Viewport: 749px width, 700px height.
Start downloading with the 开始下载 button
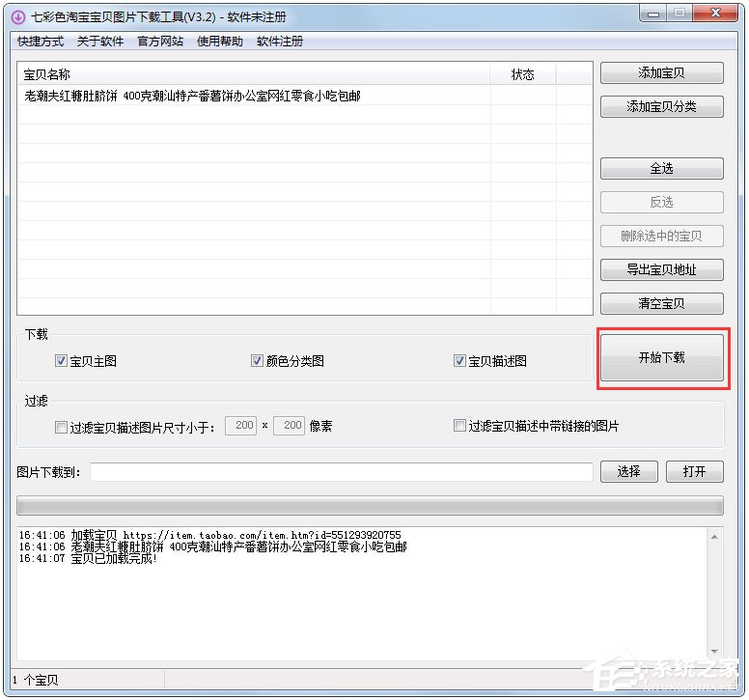tap(661, 358)
